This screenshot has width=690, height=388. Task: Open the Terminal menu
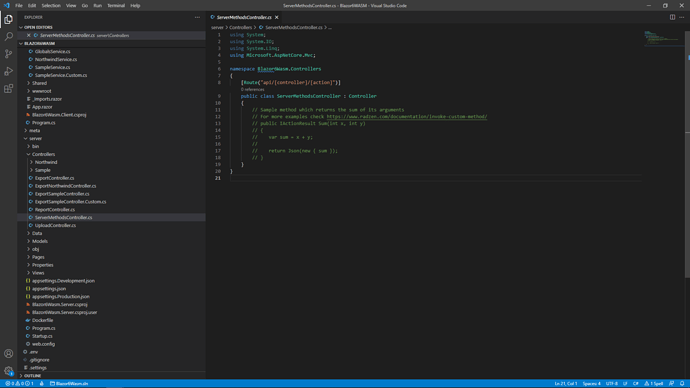tap(116, 6)
